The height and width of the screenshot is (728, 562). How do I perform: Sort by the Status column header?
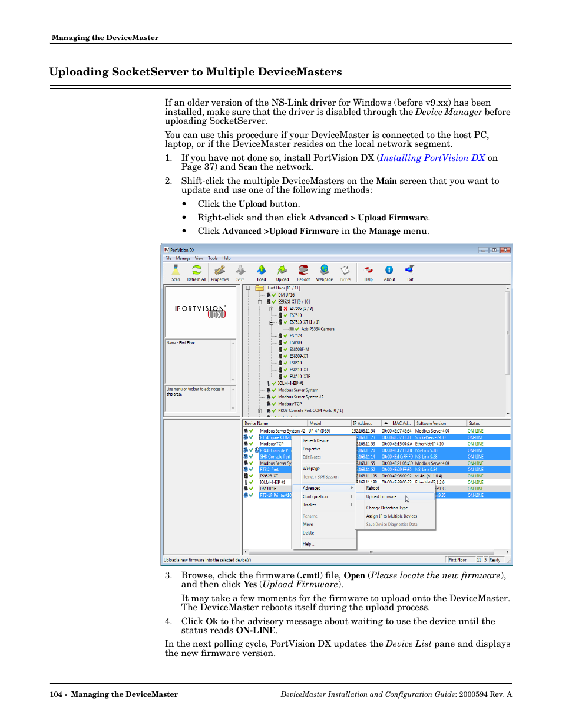point(488,423)
